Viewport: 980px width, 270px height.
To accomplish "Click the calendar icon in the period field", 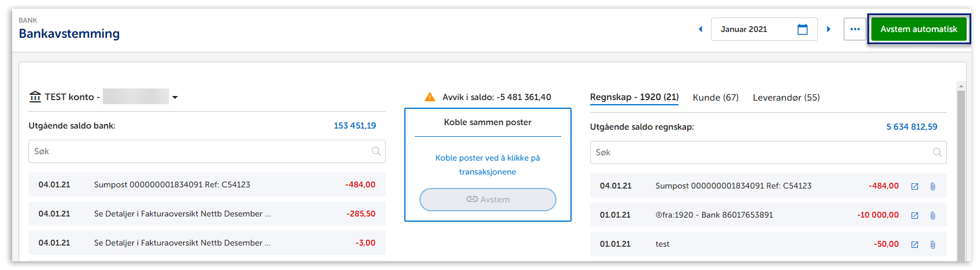I will (x=802, y=30).
